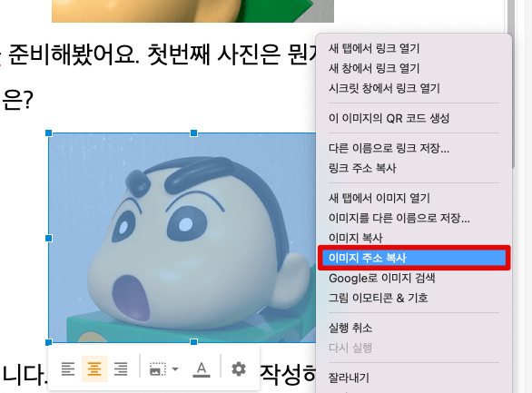532x393 pixels.
Task: Click the partial image above the paragraph
Action: [192, 11]
